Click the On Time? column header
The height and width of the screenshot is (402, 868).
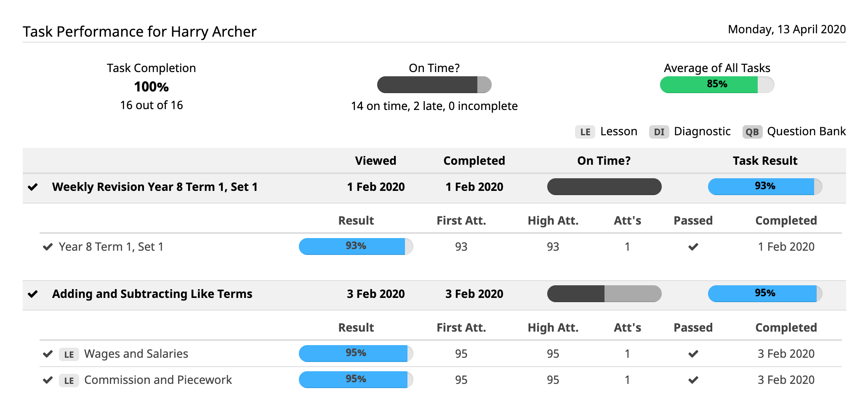(604, 161)
